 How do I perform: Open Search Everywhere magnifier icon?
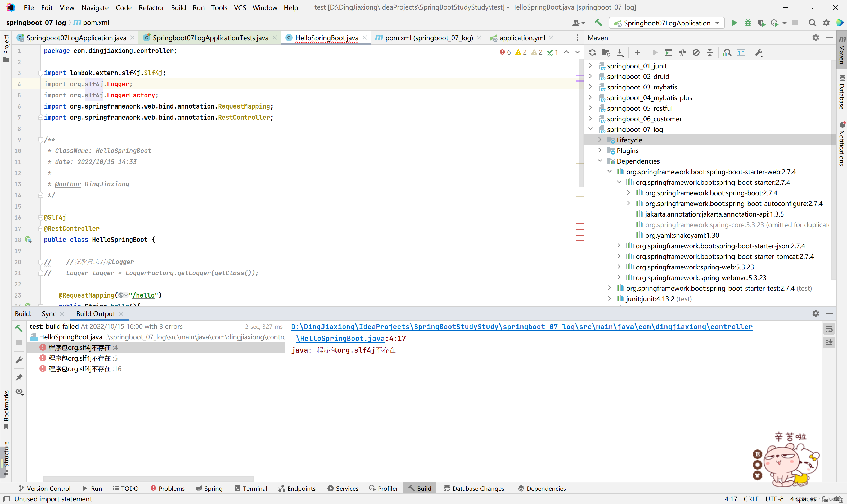[x=812, y=23]
